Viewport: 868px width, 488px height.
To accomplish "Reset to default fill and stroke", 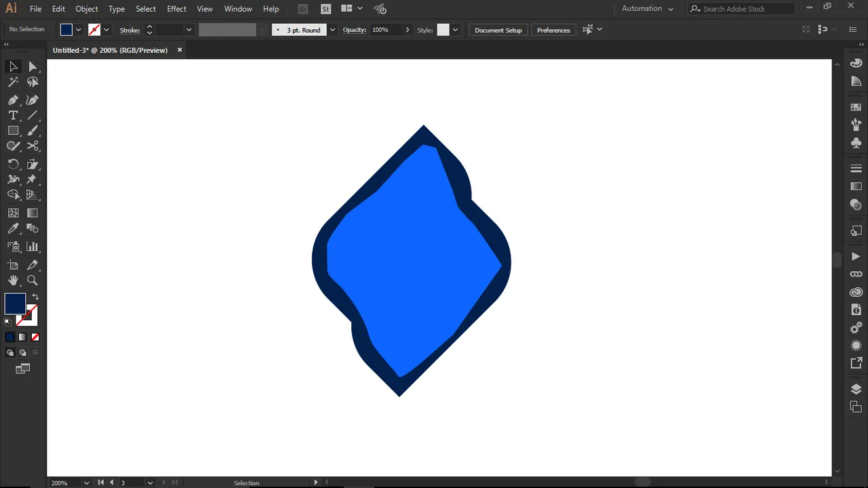I will coord(8,322).
